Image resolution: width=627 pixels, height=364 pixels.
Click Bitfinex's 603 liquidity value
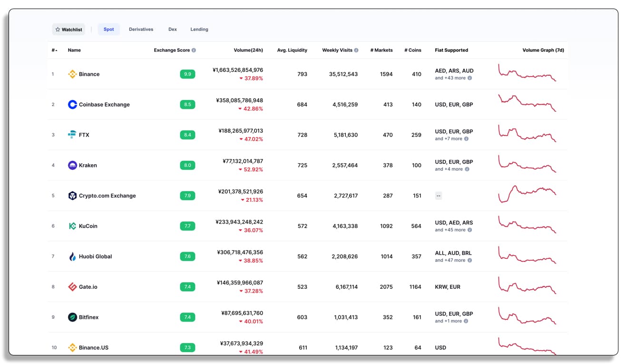(303, 317)
